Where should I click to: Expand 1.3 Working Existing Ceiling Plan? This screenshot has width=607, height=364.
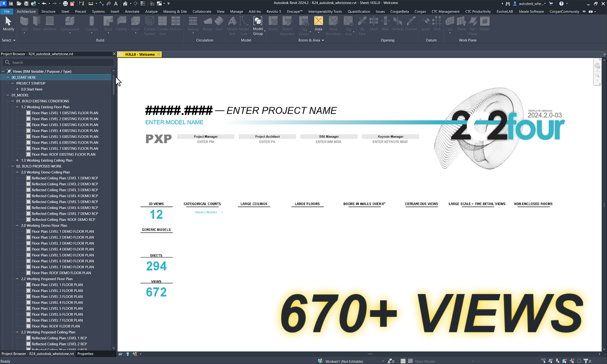pyautogui.click(x=17, y=160)
